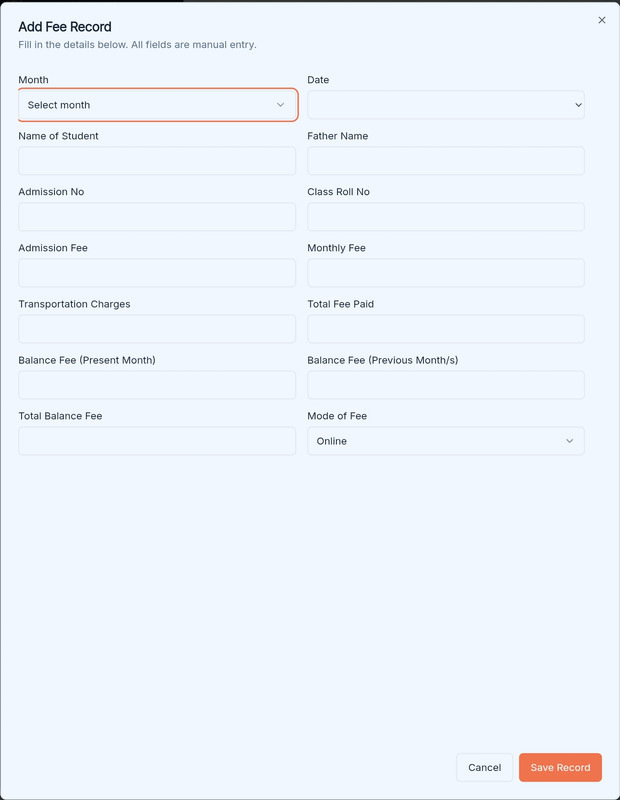The width and height of the screenshot is (620, 800).
Task: Click the chevron beside the Online option
Action: click(569, 441)
